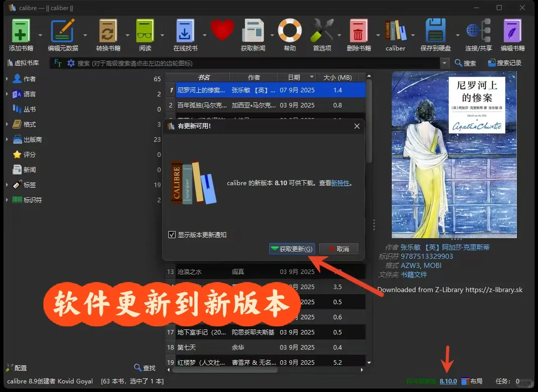Click the 8.10.0 update link
Viewport: 538px width, 392px height.
click(448, 381)
